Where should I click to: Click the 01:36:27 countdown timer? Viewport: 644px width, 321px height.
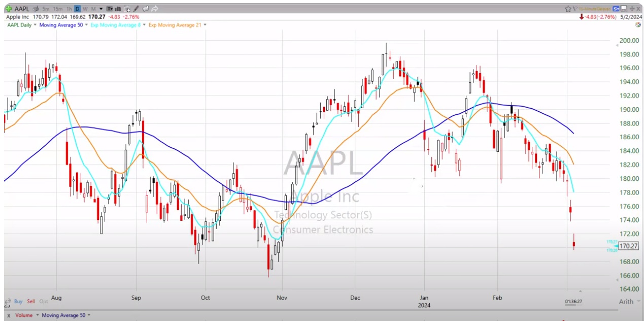click(573, 301)
